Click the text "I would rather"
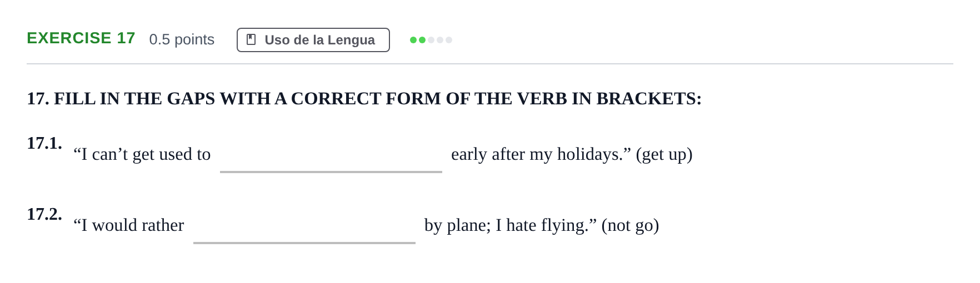Viewport: 980px width, 283px height. pyautogui.click(x=129, y=225)
